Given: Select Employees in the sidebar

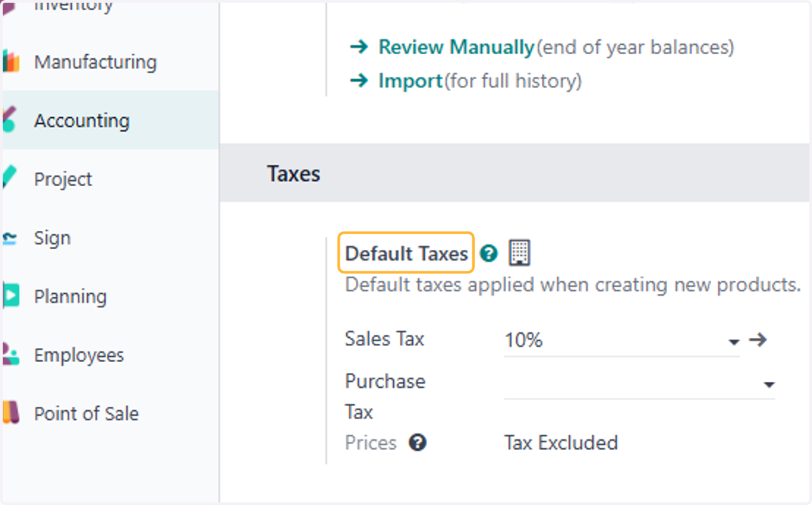Looking at the screenshot, I should point(109,355).
